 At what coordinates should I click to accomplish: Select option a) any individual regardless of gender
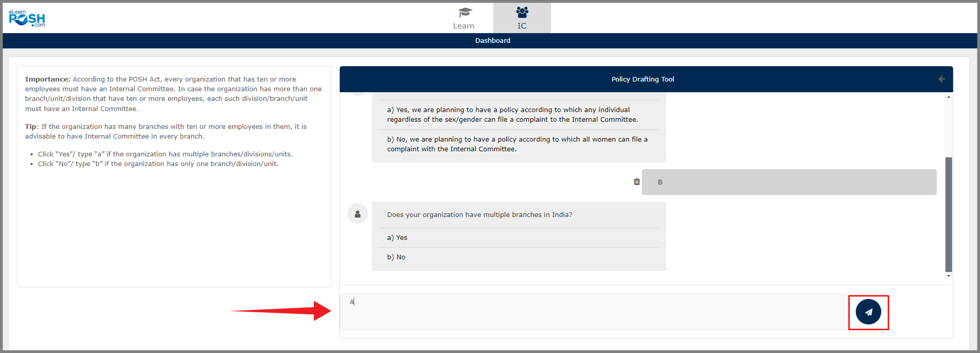click(512, 115)
